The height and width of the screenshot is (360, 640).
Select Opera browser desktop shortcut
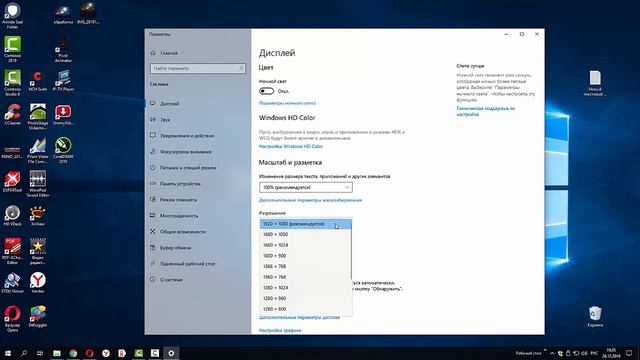pyautogui.click(x=12, y=318)
